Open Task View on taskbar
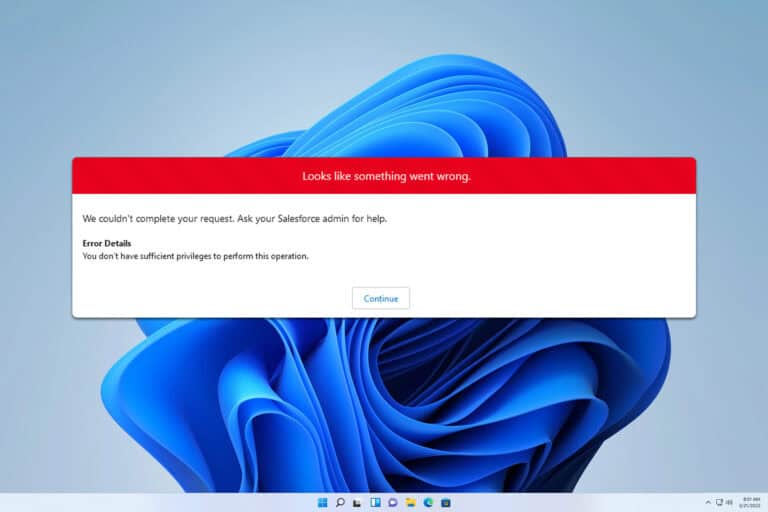 (x=358, y=502)
